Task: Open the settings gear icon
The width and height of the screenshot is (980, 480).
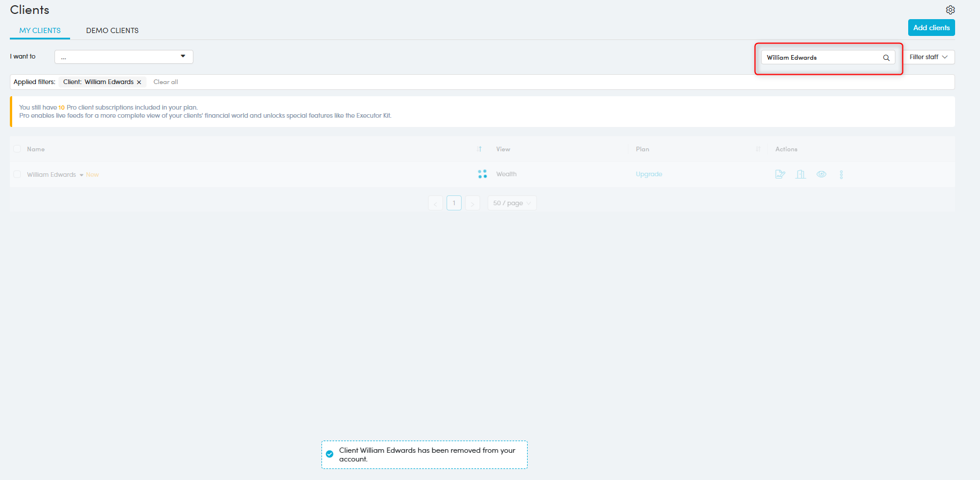Action: (950, 10)
